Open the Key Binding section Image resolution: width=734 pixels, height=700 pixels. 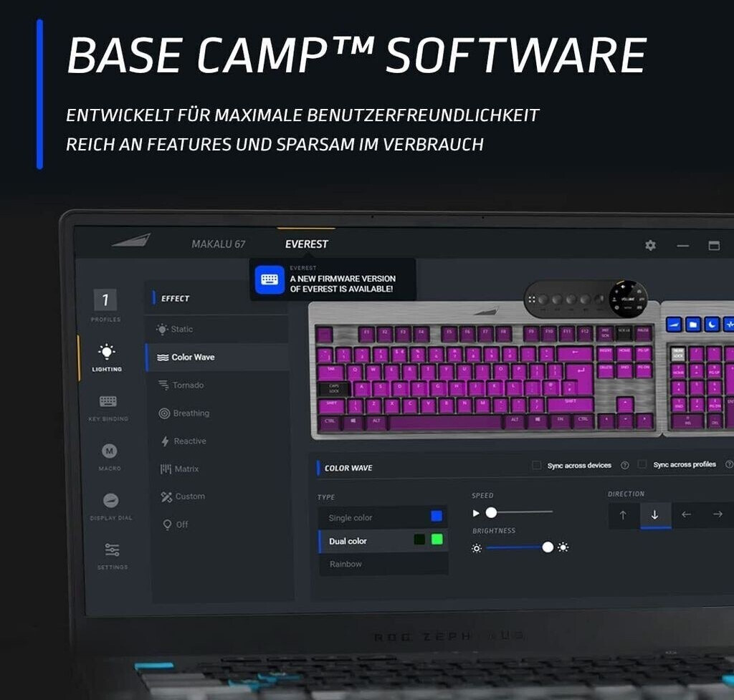tap(108, 406)
